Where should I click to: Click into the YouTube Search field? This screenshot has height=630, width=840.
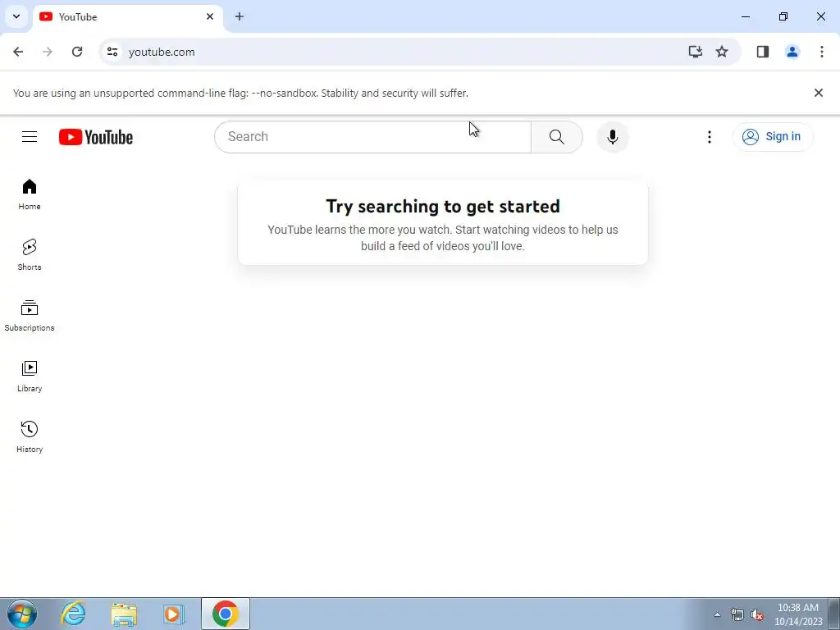(372, 137)
